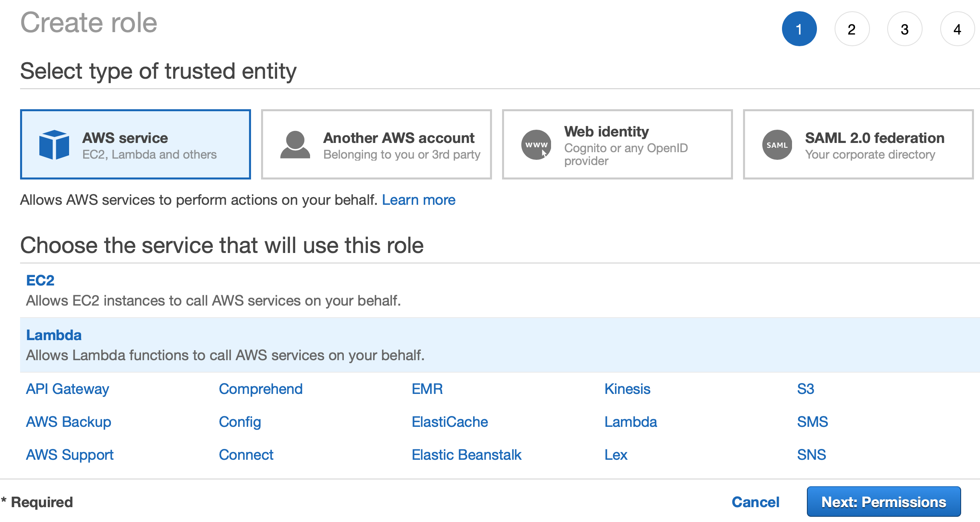980x522 pixels.
Task: Jump to step 4 circle
Action: (958, 29)
